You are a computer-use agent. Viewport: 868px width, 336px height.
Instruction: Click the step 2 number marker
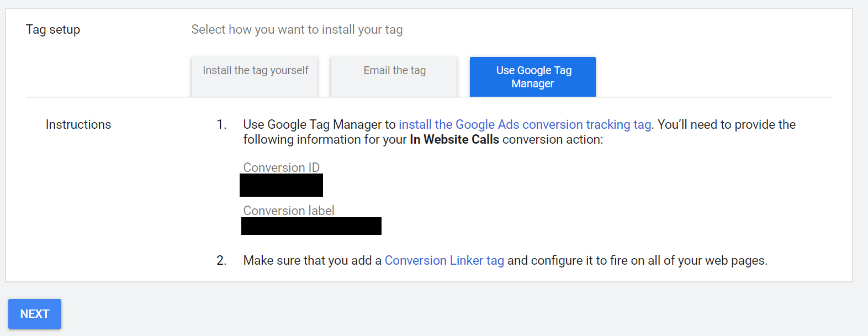221,261
